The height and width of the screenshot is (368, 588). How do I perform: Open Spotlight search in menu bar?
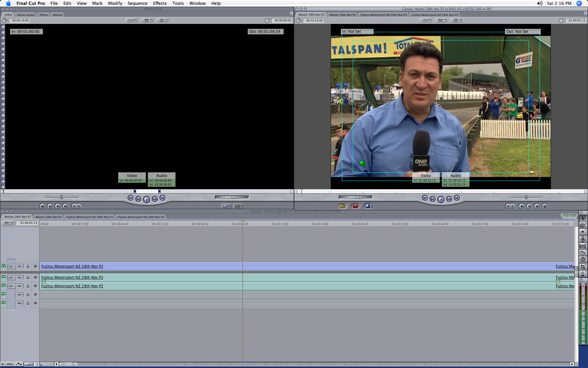pos(579,3)
